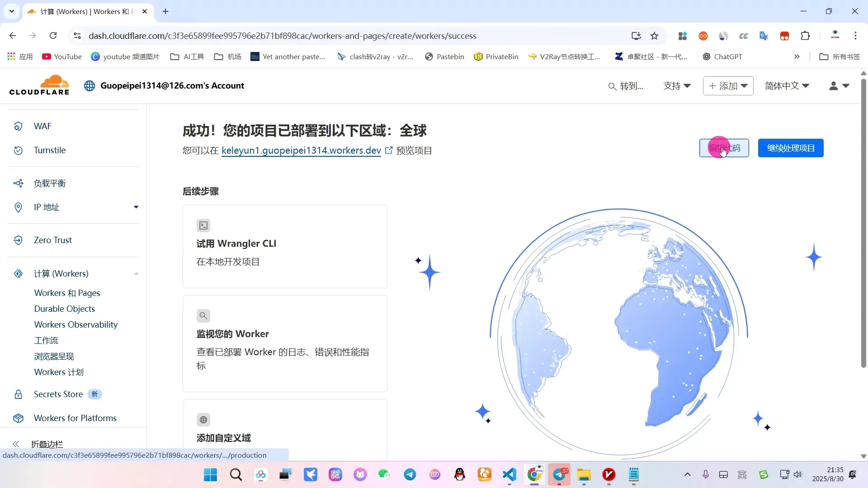This screenshot has height=488, width=868.
Task: Click the Turnstile sidebar icon
Action: pyautogui.click(x=18, y=150)
